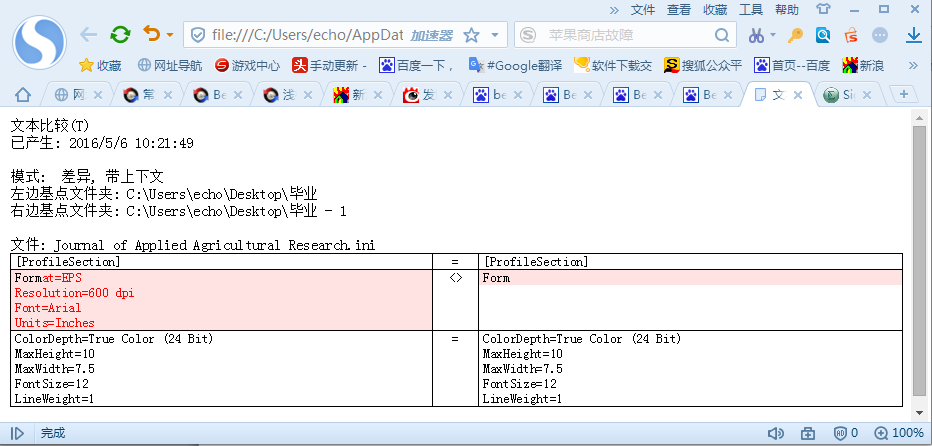Image resolution: width=932 pixels, height=446 pixels.
Task: Click the new tab plus button
Action: (x=904, y=94)
